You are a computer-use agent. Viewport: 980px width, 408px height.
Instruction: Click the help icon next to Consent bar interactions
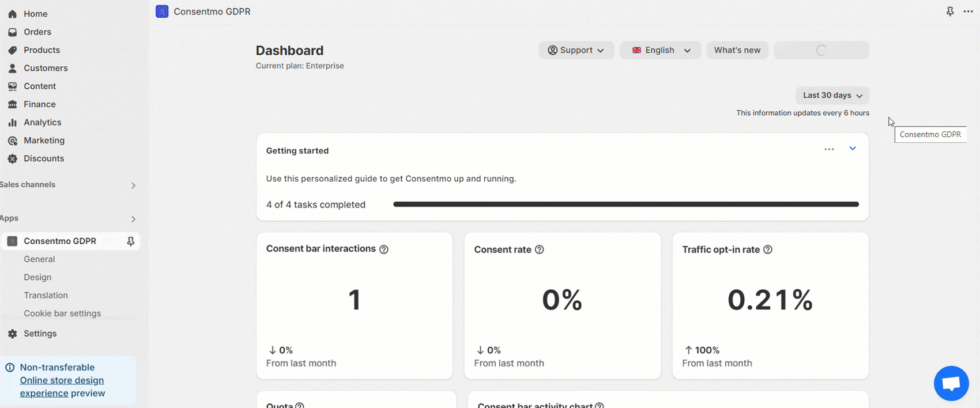coord(384,250)
